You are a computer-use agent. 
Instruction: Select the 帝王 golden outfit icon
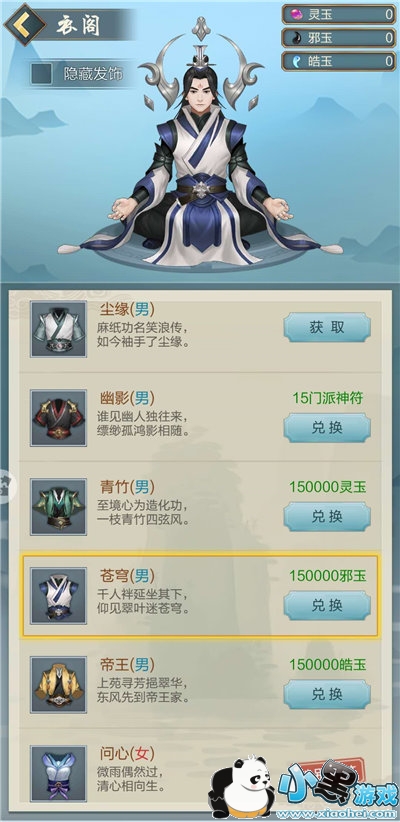(x=58, y=684)
